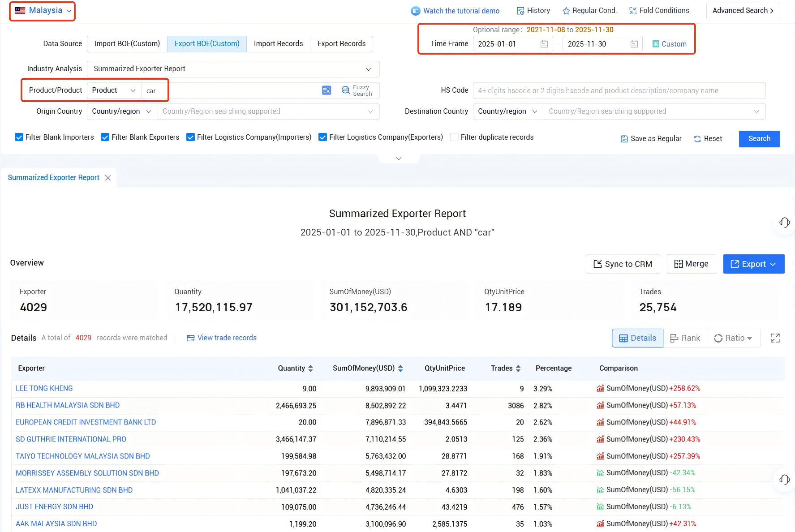Image resolution: width=795 pixels, height=532 pixels.
Task: Enable Filter duplicate records checkbox
Action: point(454,137)
